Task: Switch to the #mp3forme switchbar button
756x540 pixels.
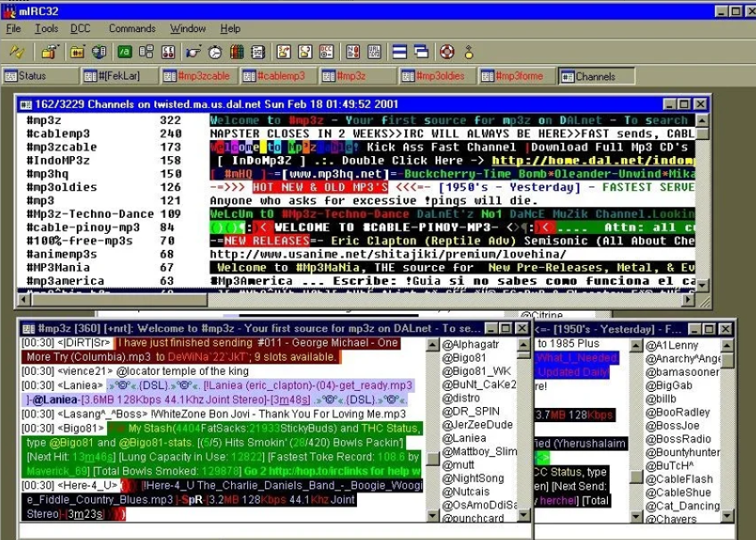Action: tap(517, 76)
